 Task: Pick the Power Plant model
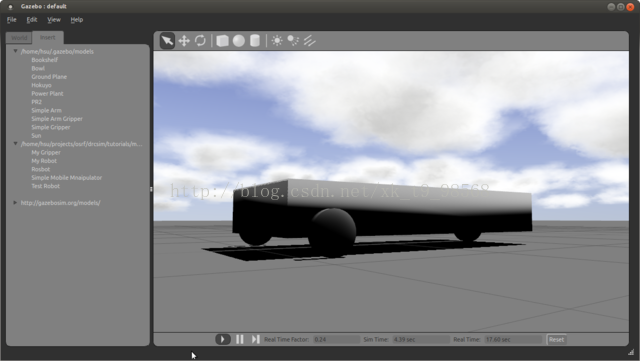(x=47, y=94)
